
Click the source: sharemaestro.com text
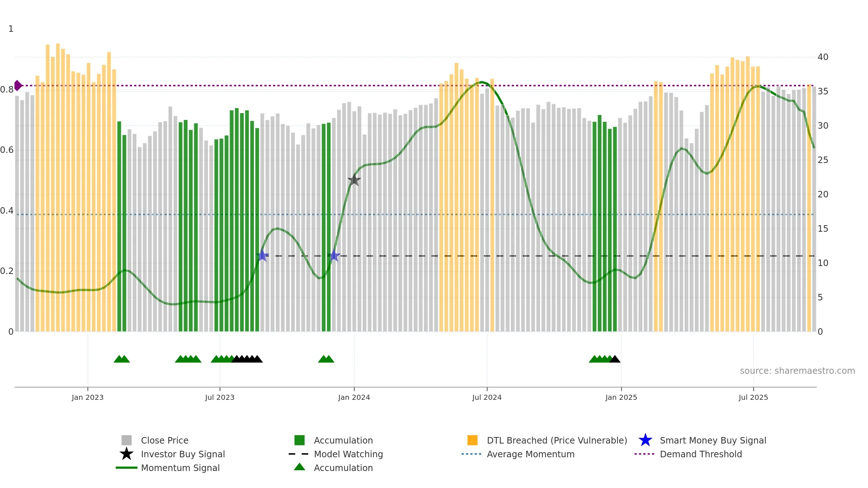coord(797,371)
